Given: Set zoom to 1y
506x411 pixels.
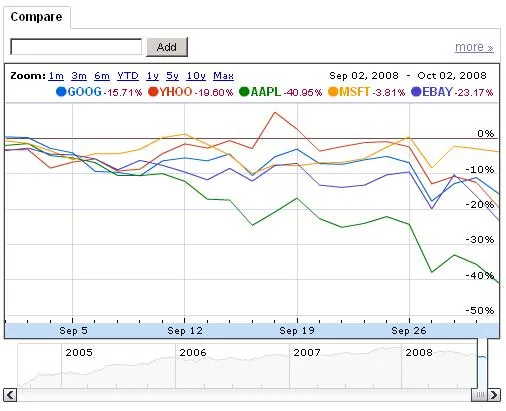Looking at the screenshot, I should [152, 76].
